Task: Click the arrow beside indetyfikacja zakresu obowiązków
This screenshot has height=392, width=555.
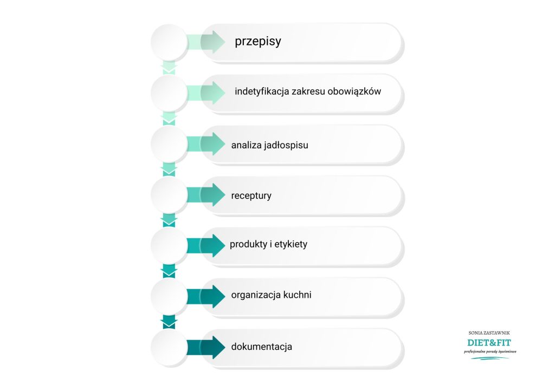Action: [205, 93]
